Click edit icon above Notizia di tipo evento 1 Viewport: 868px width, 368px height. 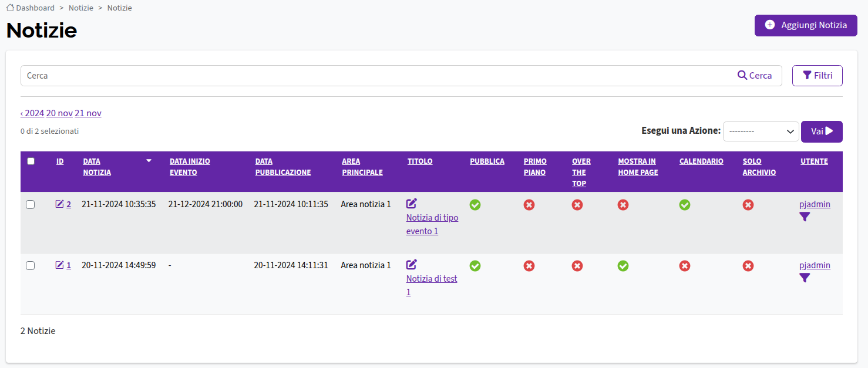pyautogui.click(x=412, y=203)
